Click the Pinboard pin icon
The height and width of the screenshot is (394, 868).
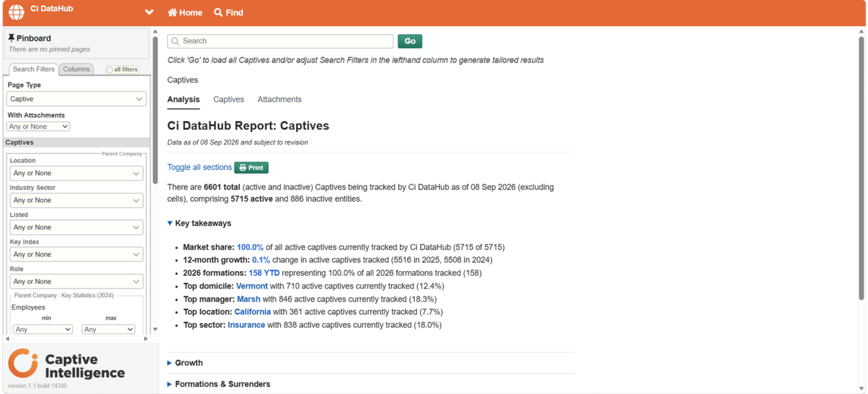click(12, 38)
